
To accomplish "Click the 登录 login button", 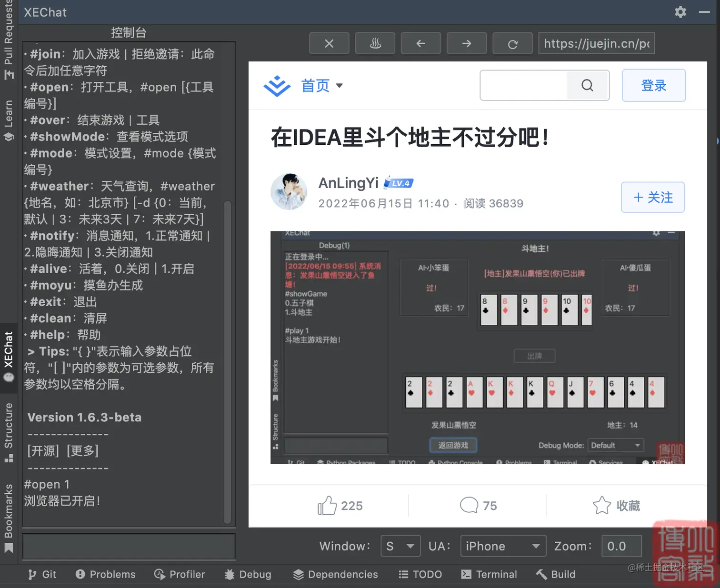I will (654, 85).
